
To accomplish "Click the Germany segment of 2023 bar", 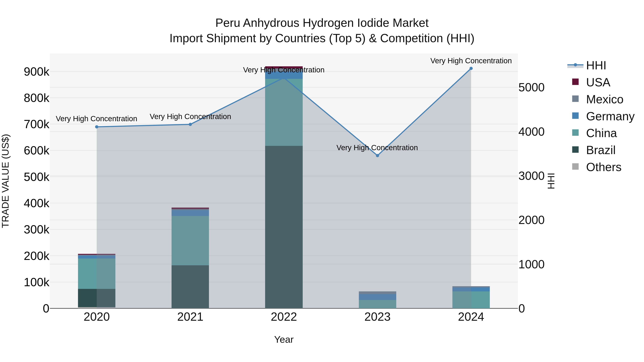I will (x=377, y=297).
